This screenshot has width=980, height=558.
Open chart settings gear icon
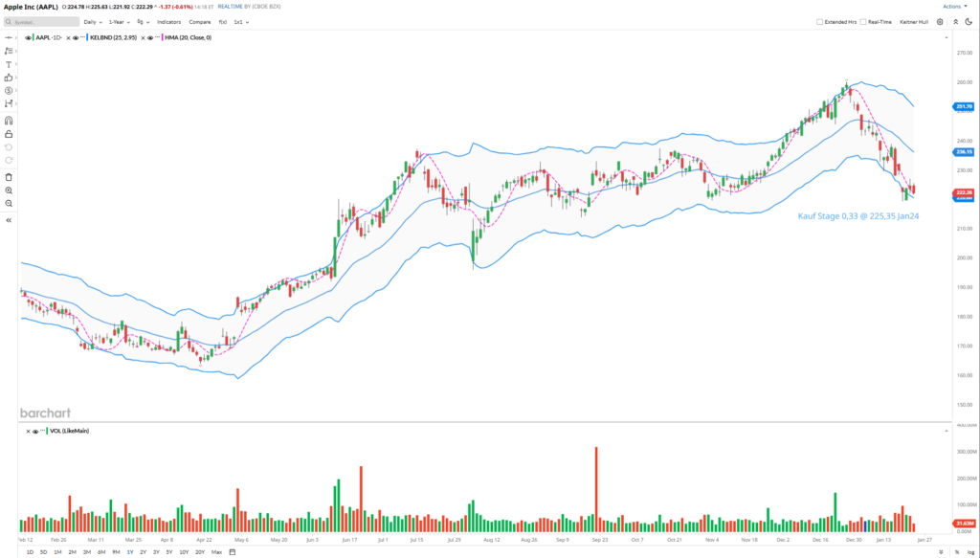click(940, 21)
